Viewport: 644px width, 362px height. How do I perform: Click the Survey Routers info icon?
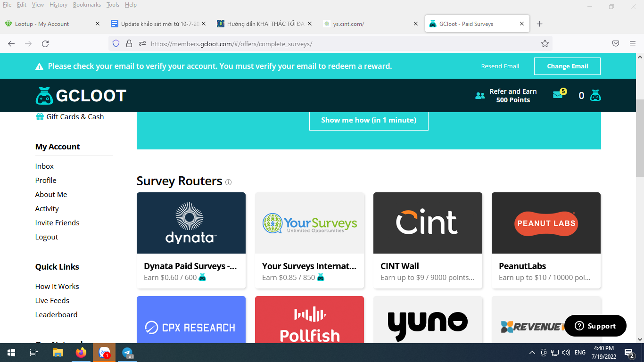pos(228,182)
